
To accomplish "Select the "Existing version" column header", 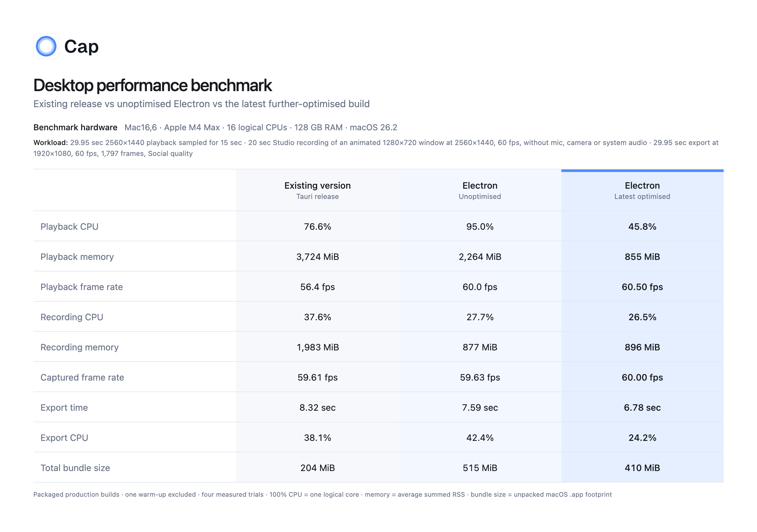I will click(x=318, y=191).
